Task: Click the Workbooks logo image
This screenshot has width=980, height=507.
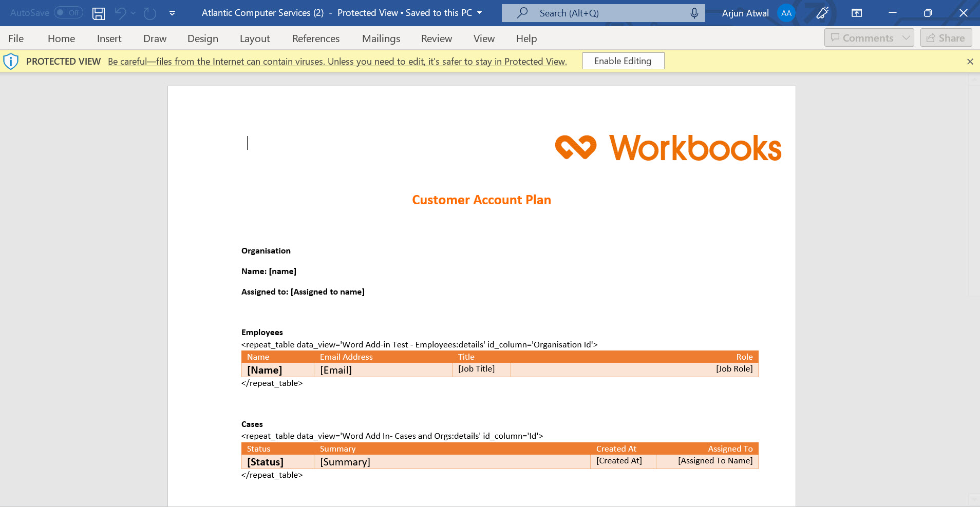Action: click(668, 148)
